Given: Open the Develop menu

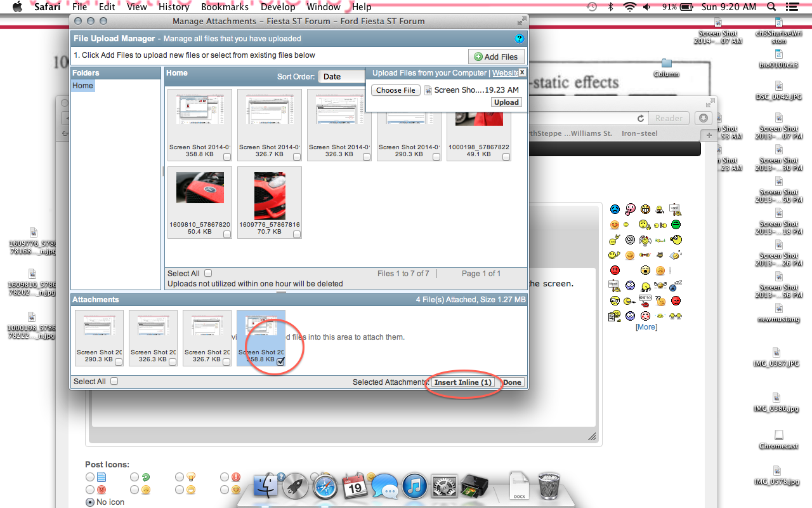Looking at the screenshot, I should pos(278,7).
